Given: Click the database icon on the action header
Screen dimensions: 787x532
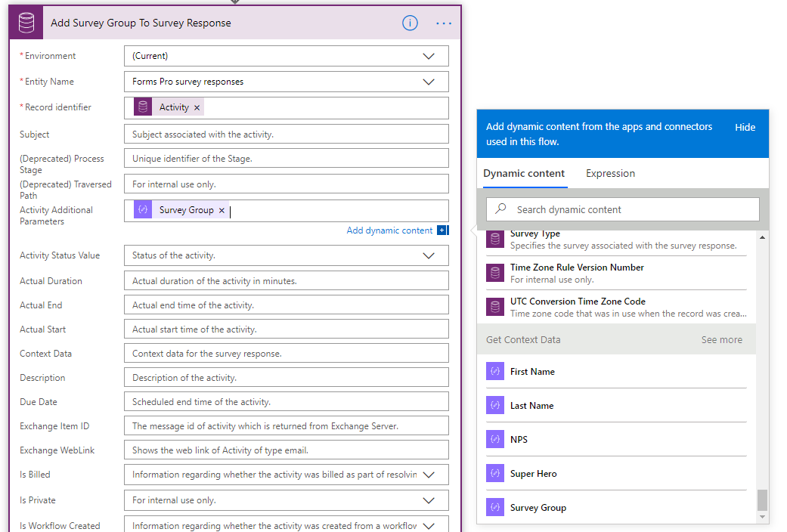Looking at the screenshot, I should point(26,22).
